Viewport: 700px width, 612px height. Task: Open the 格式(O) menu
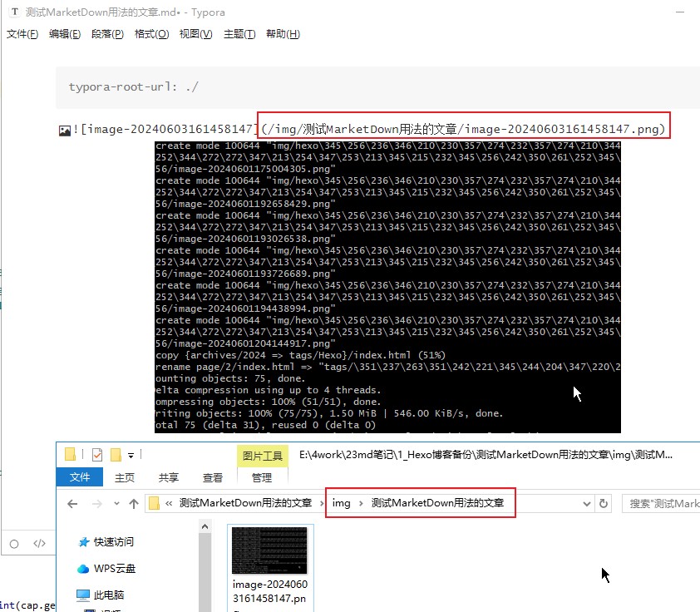coord(152,34)
